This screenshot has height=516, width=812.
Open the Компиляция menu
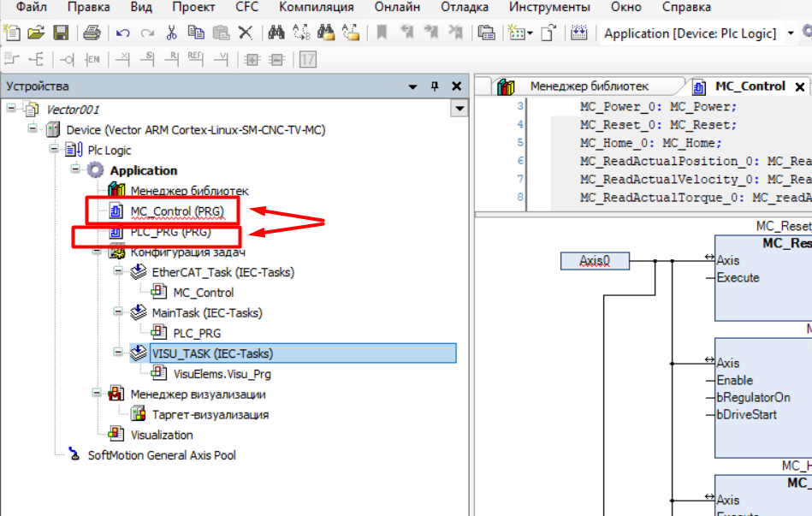click(316, 7)
